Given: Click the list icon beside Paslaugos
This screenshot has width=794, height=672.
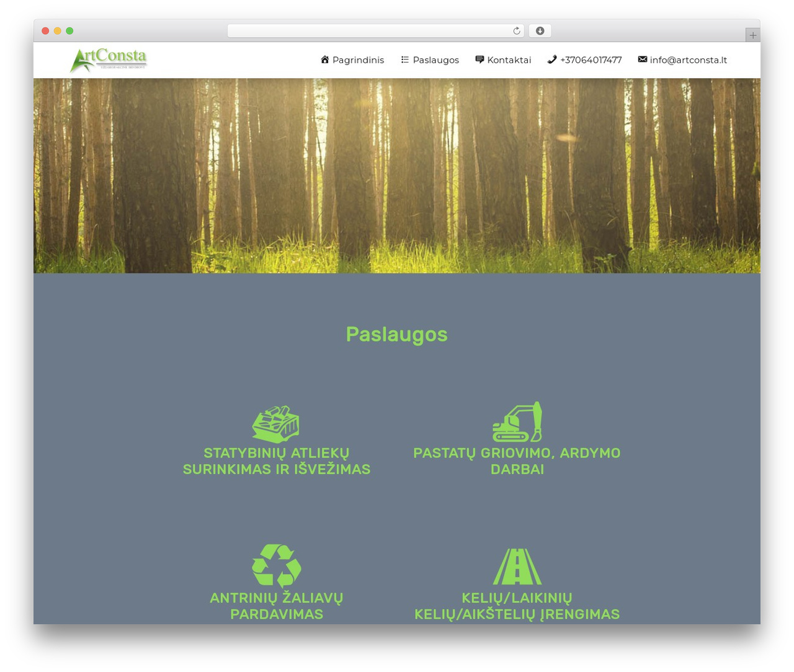Looking at the screenshot, I should coord(404,60).
